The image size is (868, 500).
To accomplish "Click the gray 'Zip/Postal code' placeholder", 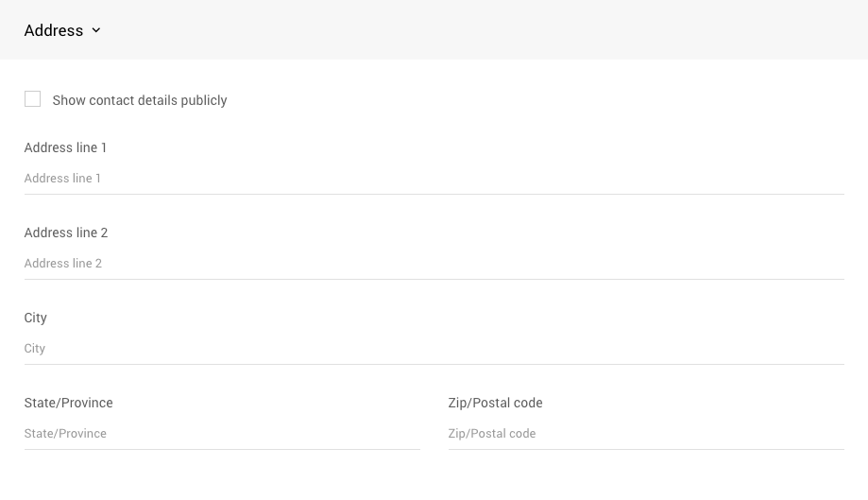I will click(492, 434).
